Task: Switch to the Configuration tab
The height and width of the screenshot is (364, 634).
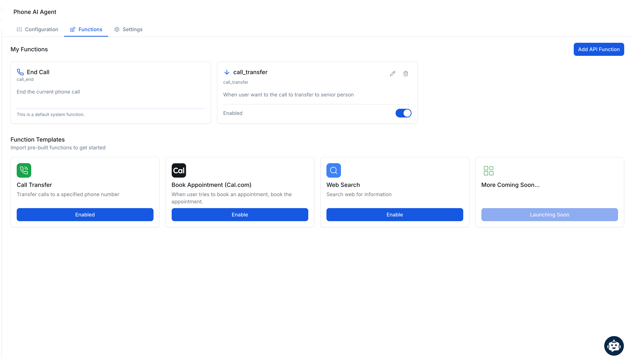Action: (37, 30)
